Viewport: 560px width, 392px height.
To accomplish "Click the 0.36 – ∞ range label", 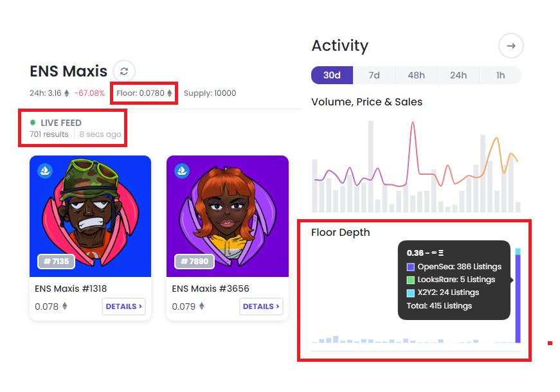I will tap(425, 253).
